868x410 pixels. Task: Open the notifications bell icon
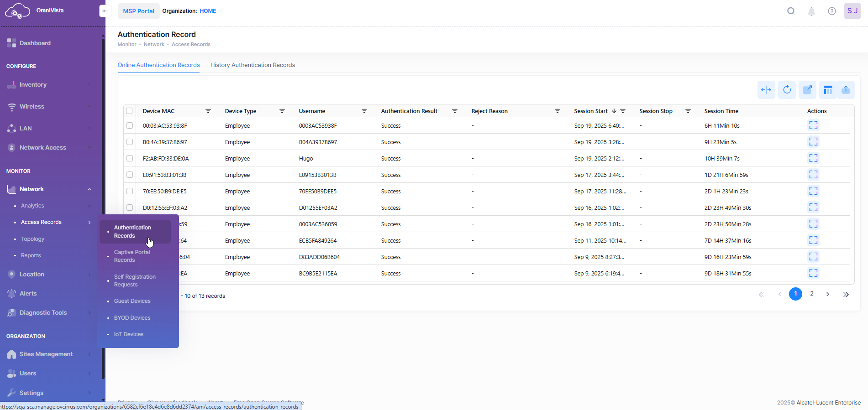point(811,11)
